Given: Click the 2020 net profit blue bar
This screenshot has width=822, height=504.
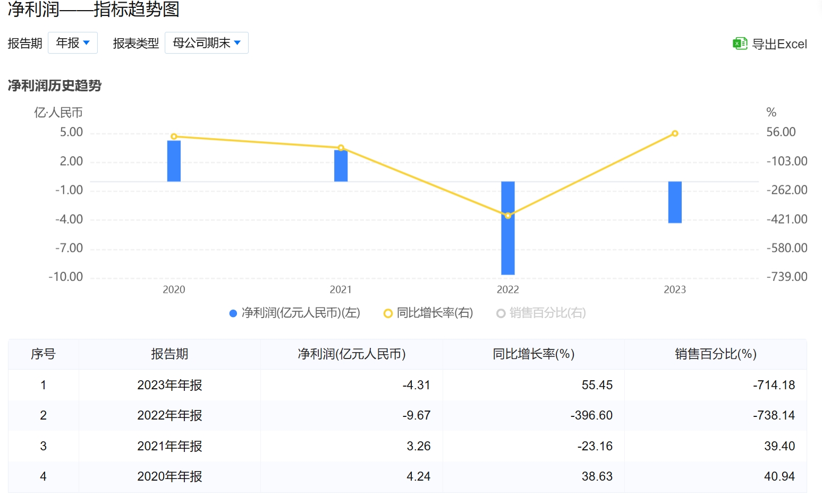Looking at the screenshot, I should pyautogui.click(x=174, y=162).
